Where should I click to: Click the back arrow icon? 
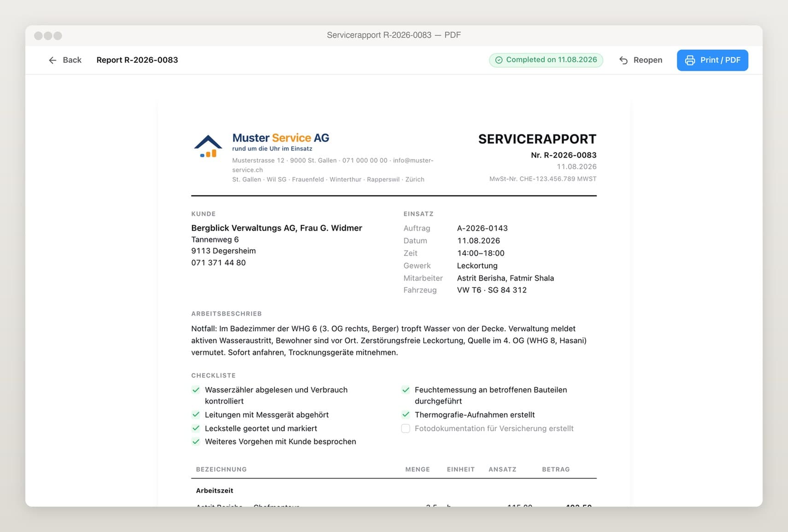[x=53, y=60]
